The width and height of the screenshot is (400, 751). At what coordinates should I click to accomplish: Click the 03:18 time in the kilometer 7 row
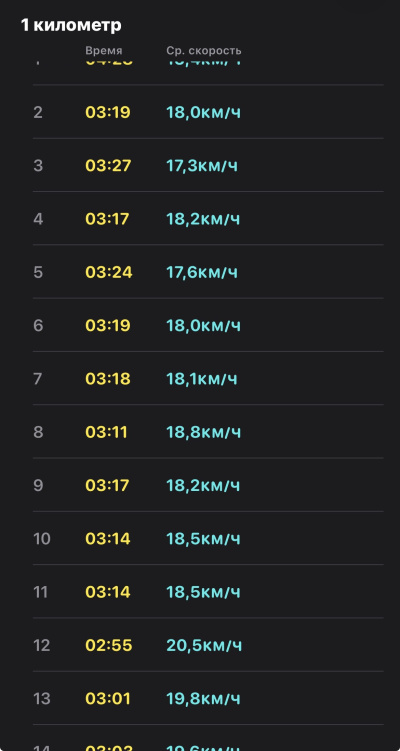coord(108,379)
